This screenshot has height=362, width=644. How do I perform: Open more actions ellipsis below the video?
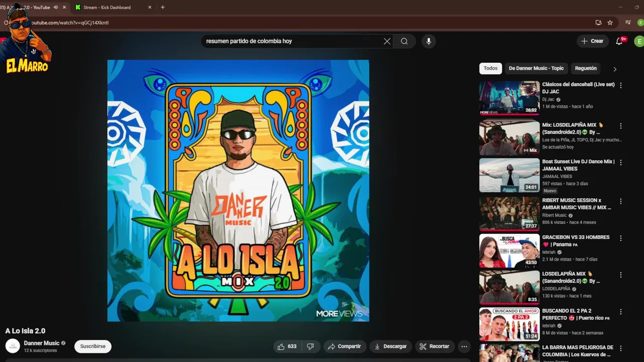[464, 346]
